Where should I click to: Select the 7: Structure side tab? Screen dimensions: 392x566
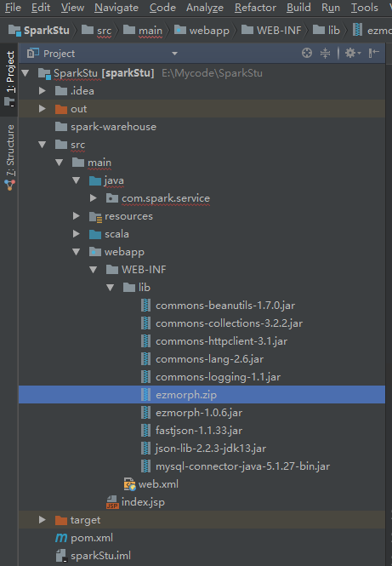click(9, 157)
